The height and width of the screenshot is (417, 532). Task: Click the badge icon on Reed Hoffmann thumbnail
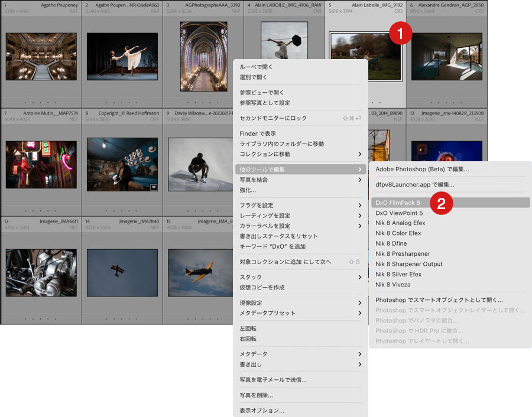tap(153, 187)
